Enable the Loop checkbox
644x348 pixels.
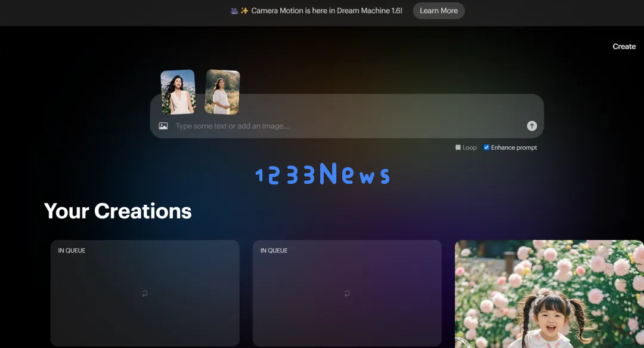tap(458, 147)
